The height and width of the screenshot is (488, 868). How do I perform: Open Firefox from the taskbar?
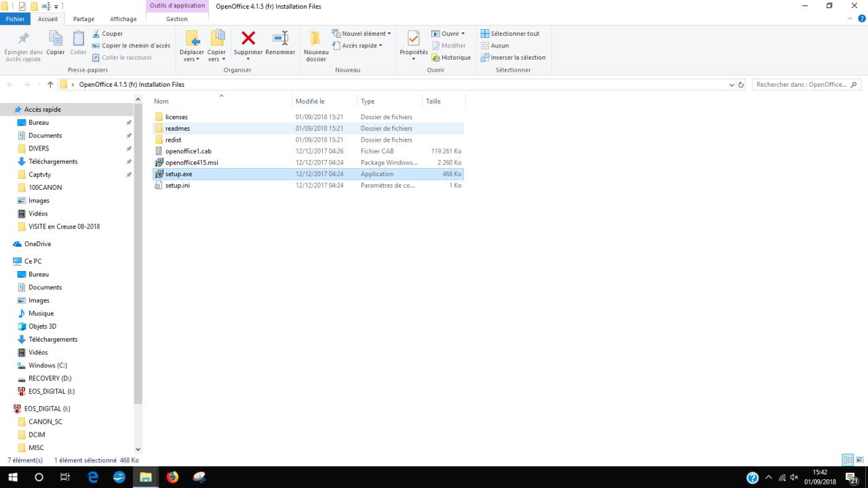pos(172,477)
